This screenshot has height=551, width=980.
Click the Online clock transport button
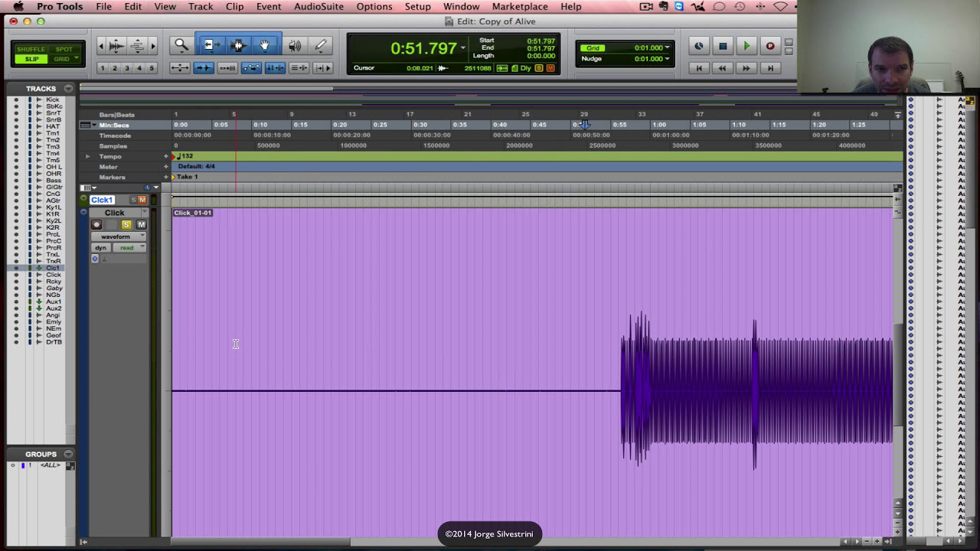698,46
